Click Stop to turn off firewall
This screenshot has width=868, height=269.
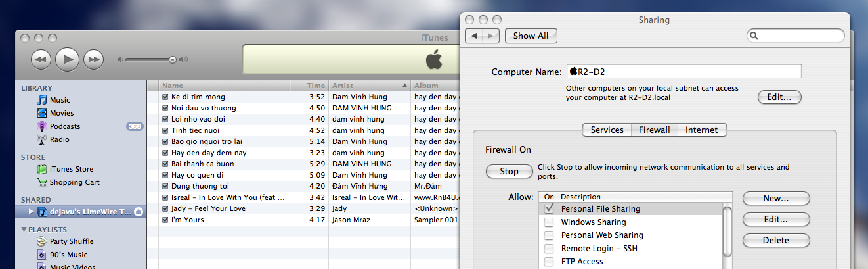tap(509, 171)
